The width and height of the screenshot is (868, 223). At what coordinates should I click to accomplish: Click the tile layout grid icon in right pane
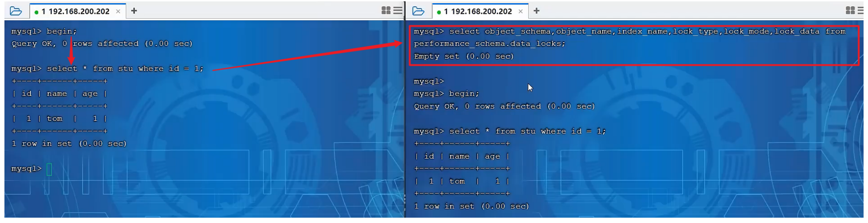click(850, 11)
